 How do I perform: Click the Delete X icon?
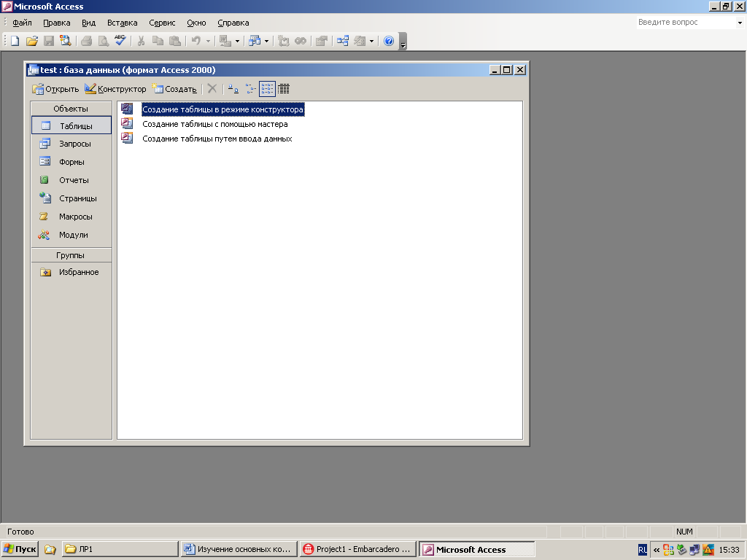coord(212,88)
